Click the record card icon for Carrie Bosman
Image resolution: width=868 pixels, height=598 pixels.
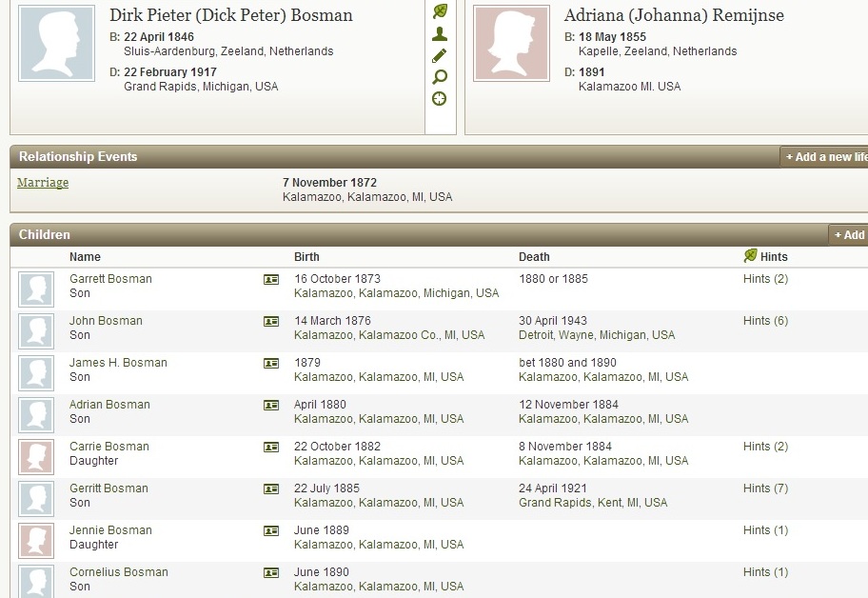[x=271, y=448]
